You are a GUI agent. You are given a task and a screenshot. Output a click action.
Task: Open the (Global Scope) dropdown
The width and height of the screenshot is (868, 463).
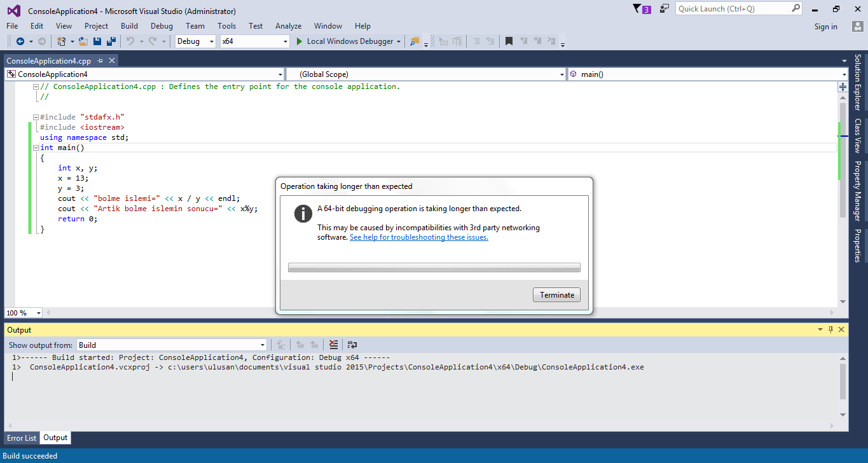pyautogui.click(x=426, y=74)
